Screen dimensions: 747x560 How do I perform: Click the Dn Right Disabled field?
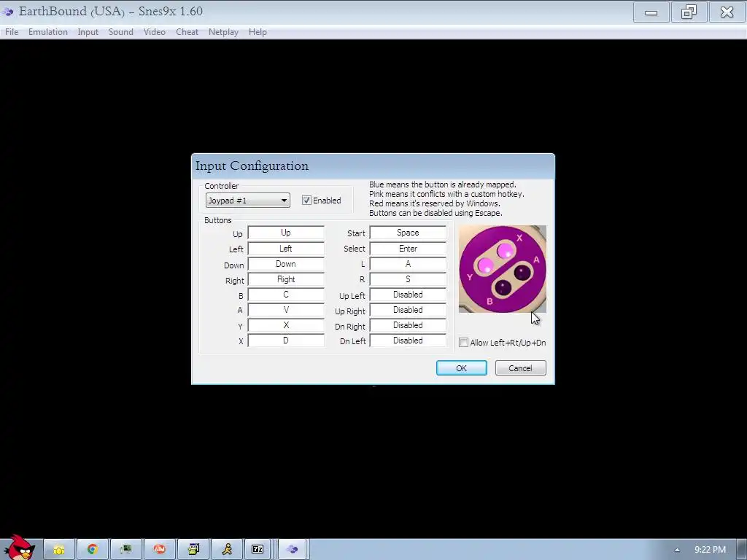[x=408, y=325]
